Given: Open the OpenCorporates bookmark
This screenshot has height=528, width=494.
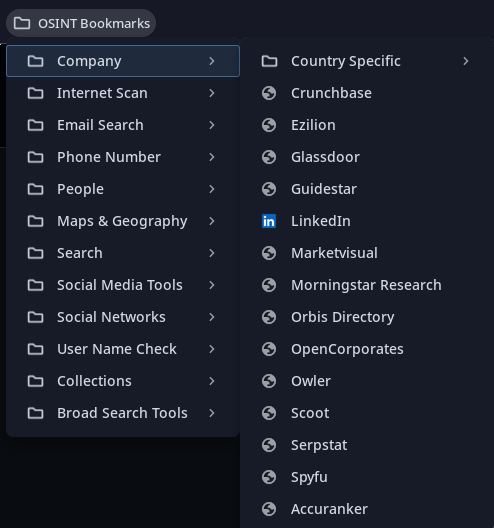Looking at the screenshot, I should click(367, 349).
